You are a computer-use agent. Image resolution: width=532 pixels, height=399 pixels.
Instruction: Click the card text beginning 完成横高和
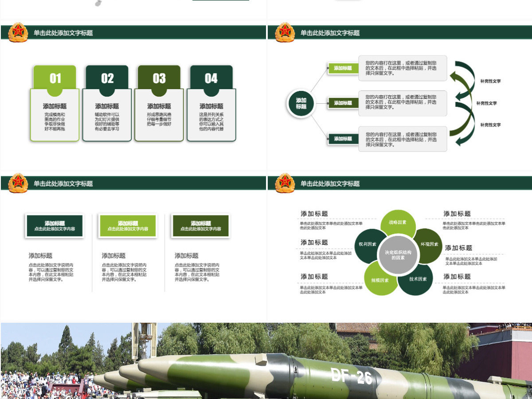(55, 122)
